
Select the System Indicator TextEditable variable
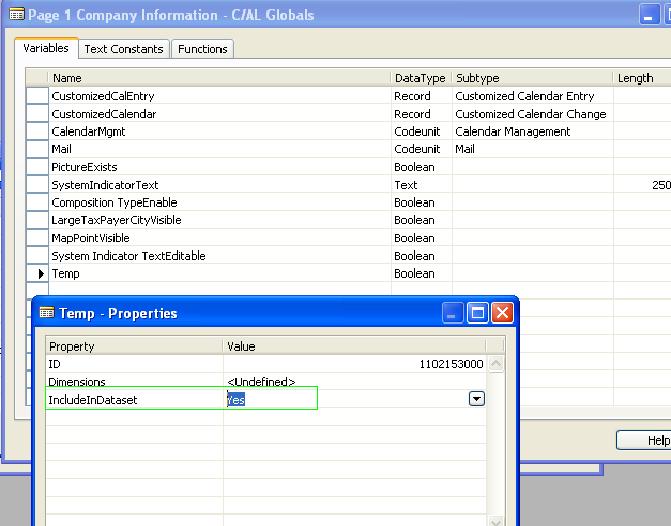point(128,256)
